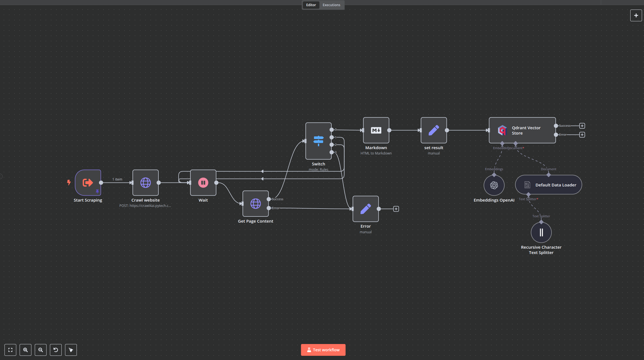
Task: Switch to the Editor tab
Action: (x=311, y=5)
